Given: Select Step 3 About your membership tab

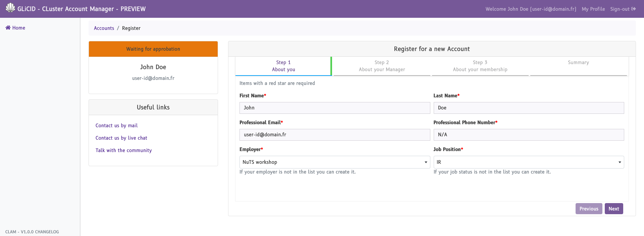Looking at the screenshot, I should click(480, 66).
